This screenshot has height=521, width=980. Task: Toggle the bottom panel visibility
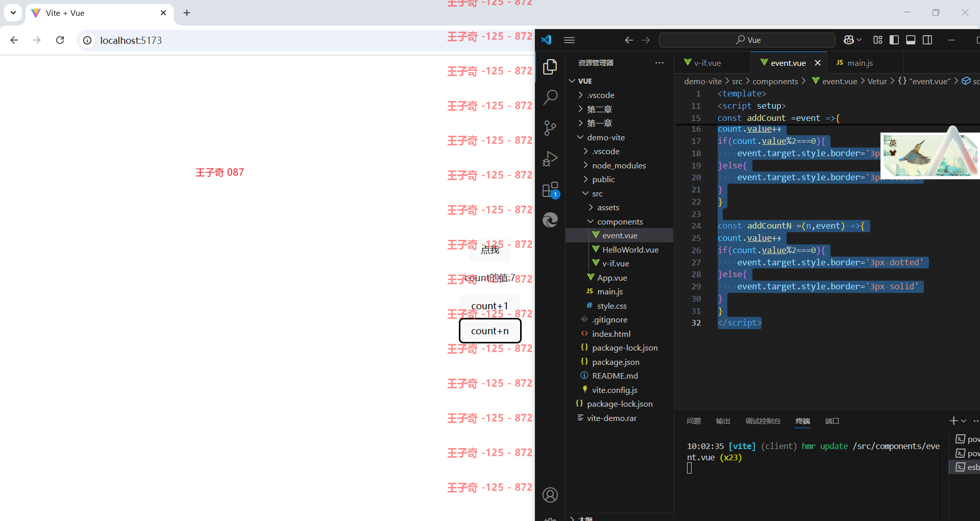pyautogui.click(x=911, y=40)
